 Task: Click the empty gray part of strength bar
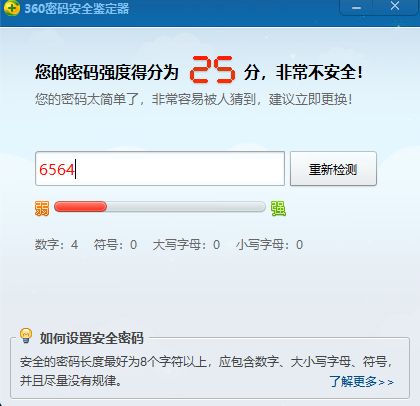tap(186, 207)
